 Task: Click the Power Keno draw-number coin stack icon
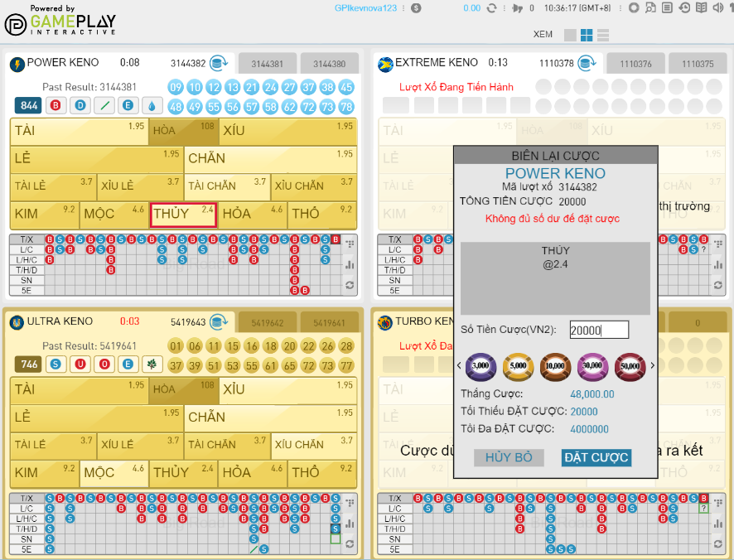(218, 63)
